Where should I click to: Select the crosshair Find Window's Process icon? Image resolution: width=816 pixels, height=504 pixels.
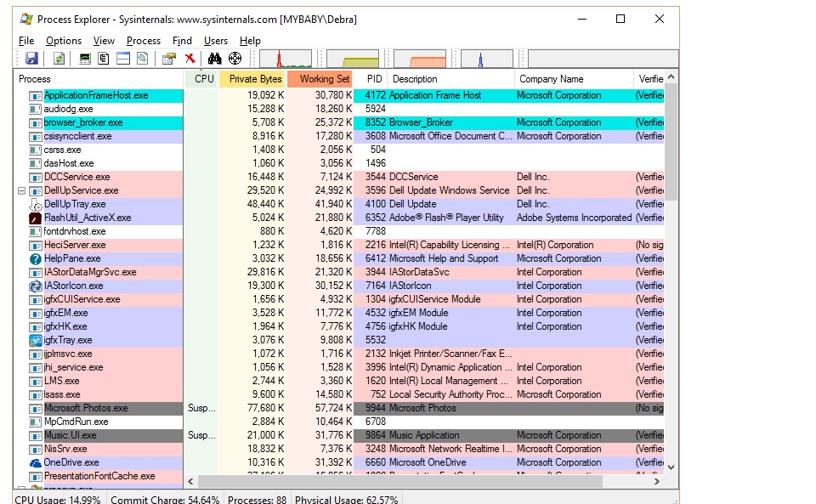235,59
